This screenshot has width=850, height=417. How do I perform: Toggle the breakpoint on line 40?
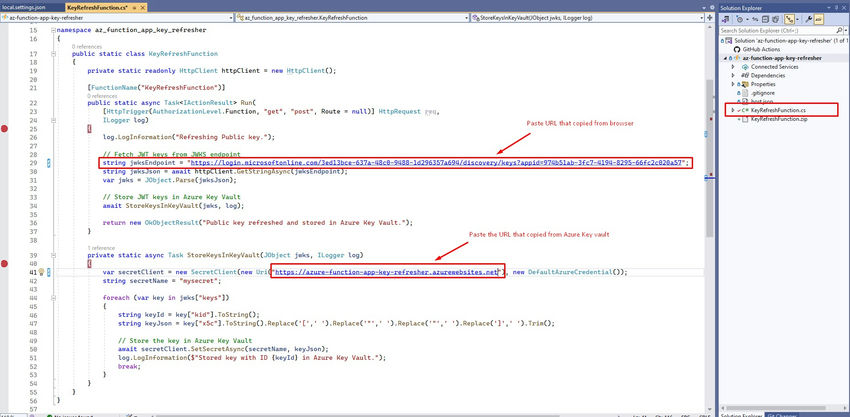point(5,264)
